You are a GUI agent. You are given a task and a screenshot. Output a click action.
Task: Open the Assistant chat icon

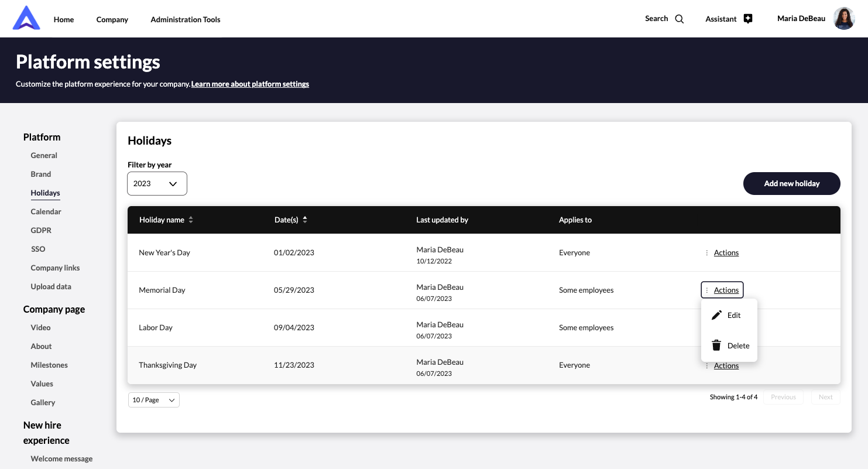point(747,19)
